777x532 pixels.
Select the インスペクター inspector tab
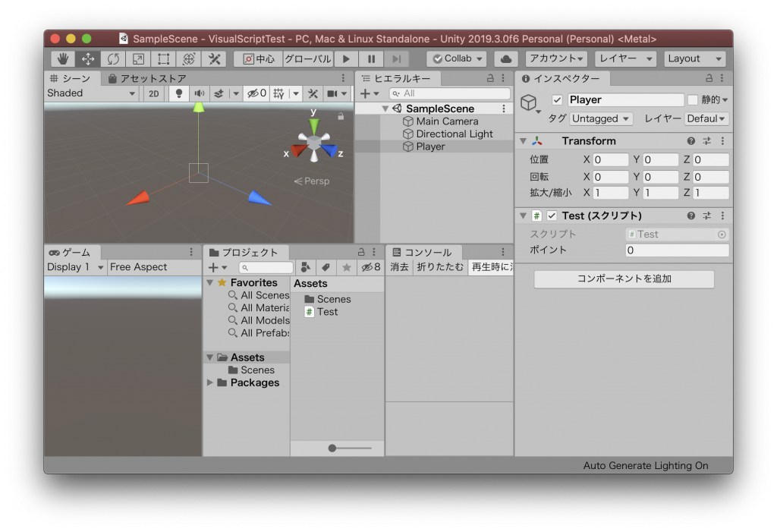click(561, 78)
